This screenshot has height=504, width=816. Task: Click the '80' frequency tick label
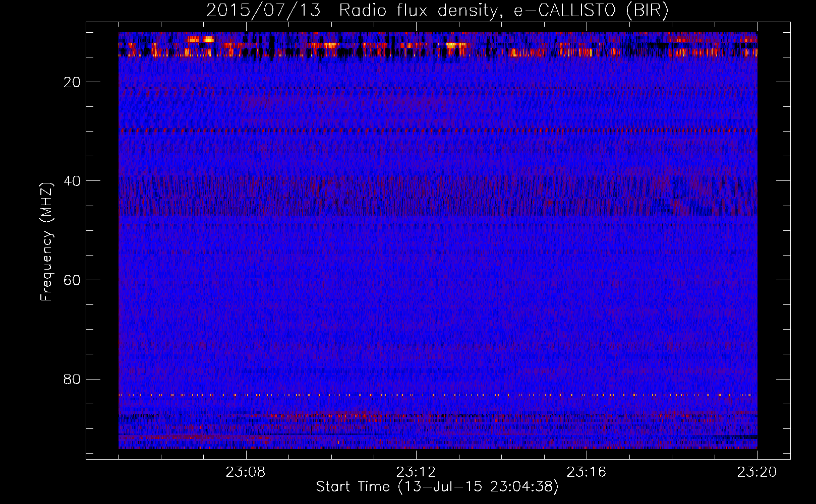click(x=72, y=379)
